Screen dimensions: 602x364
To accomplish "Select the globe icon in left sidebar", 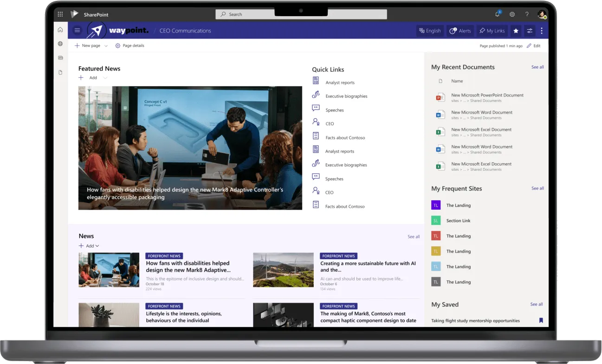I will click(x=60, y=44).
